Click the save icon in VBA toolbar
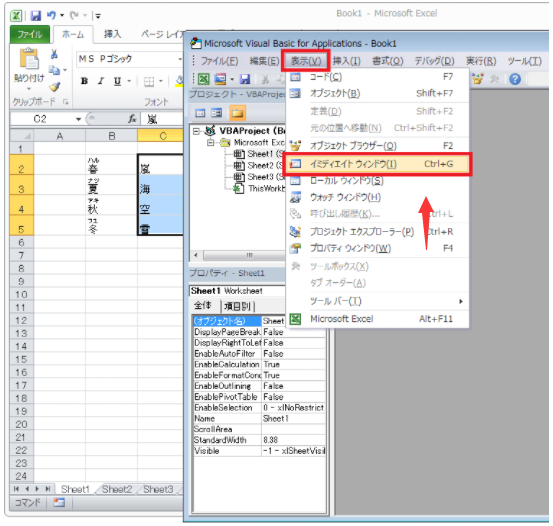This screenshot has width=553, height=526. [x=245, y=79]
